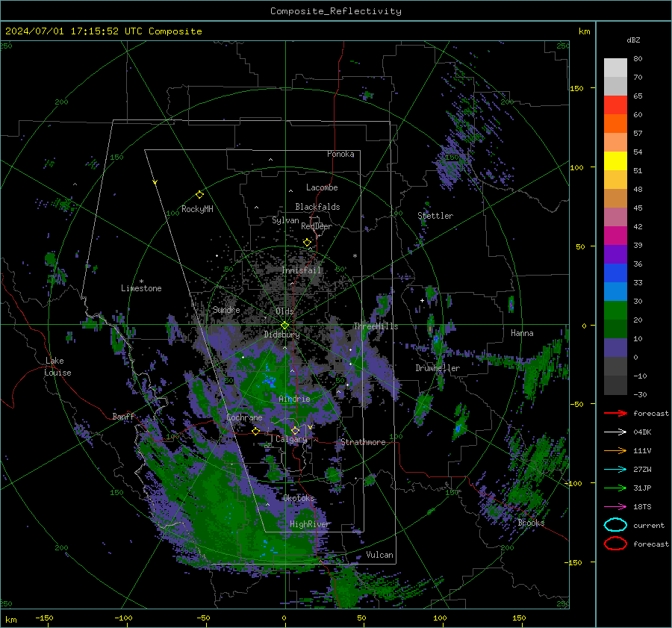Click the Strathmore city label
Screen dimensions: 672x628
(363, 442)
